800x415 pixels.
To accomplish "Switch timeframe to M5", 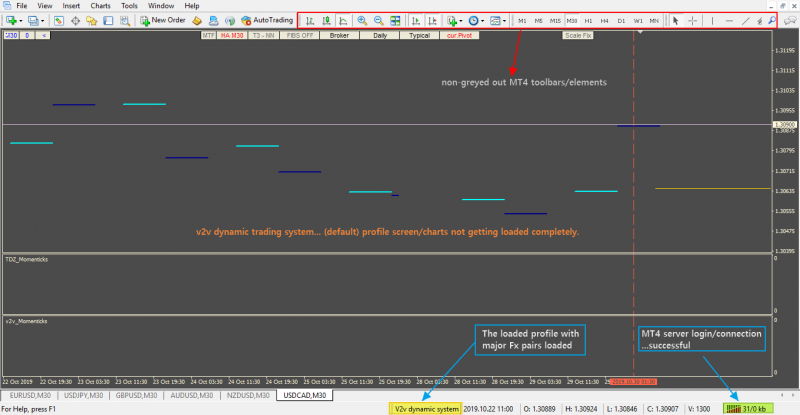I will point(538,21).
